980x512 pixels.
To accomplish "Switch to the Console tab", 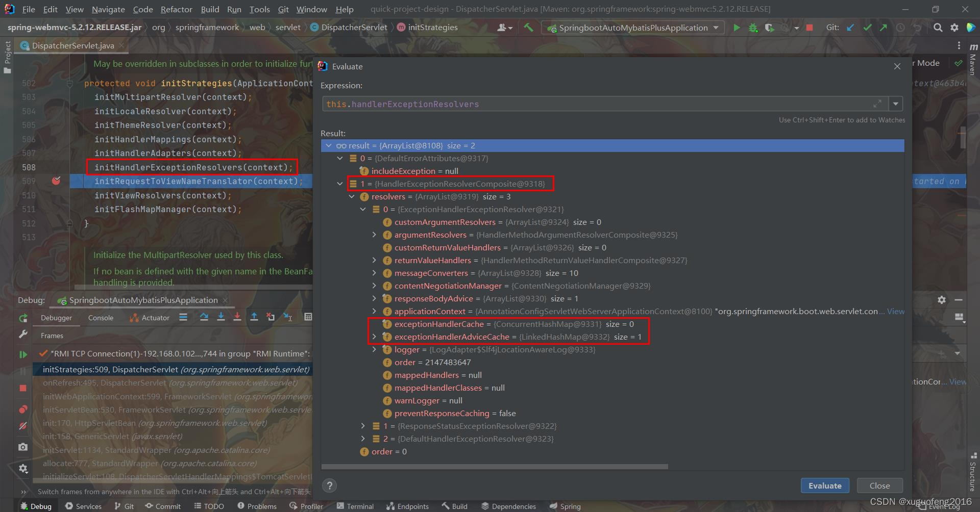I will [x=101, y=318].
